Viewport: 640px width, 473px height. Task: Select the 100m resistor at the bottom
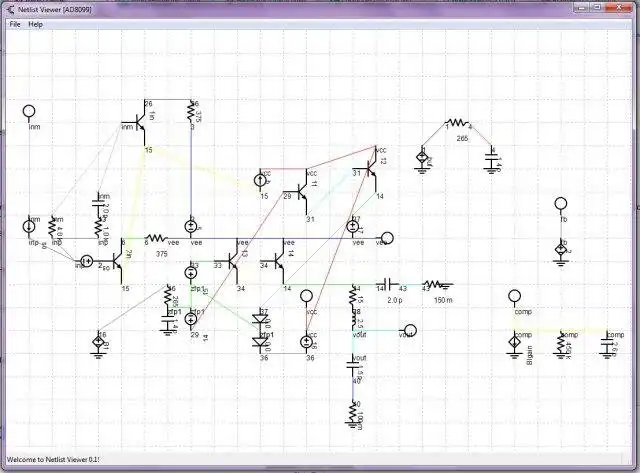click(353, 413)
